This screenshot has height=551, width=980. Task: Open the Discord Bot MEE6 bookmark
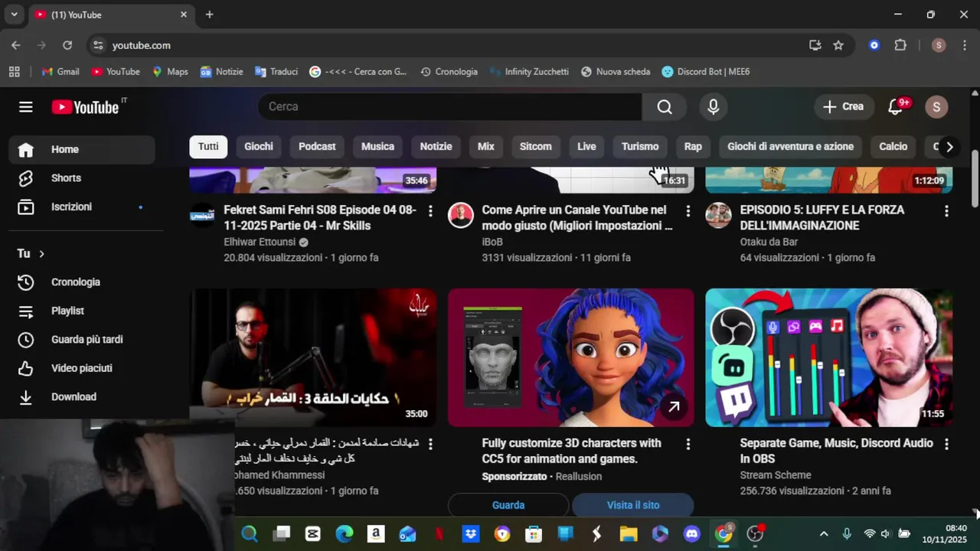coord(706,72)
